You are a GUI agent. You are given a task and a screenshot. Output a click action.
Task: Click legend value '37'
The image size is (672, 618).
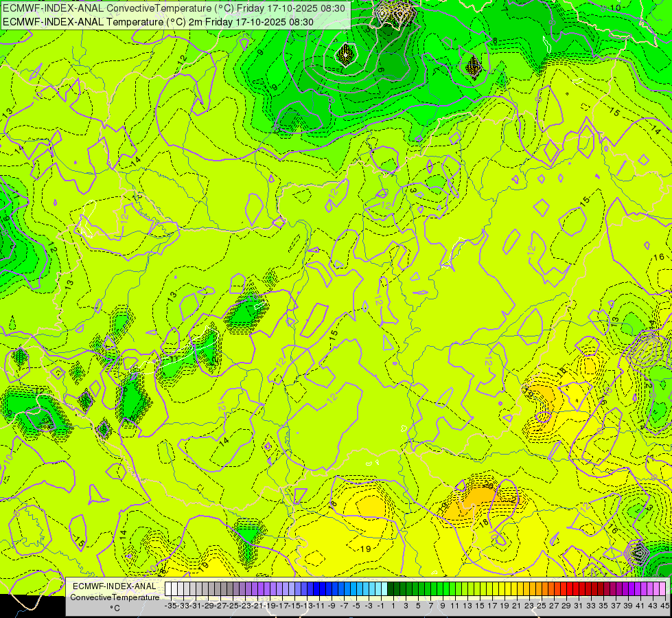pyautogui.click(x=616, y=606)
